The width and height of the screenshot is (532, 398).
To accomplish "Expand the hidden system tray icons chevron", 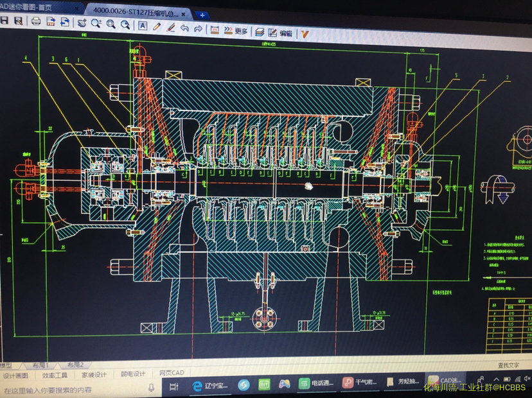I will click(496, 379).
